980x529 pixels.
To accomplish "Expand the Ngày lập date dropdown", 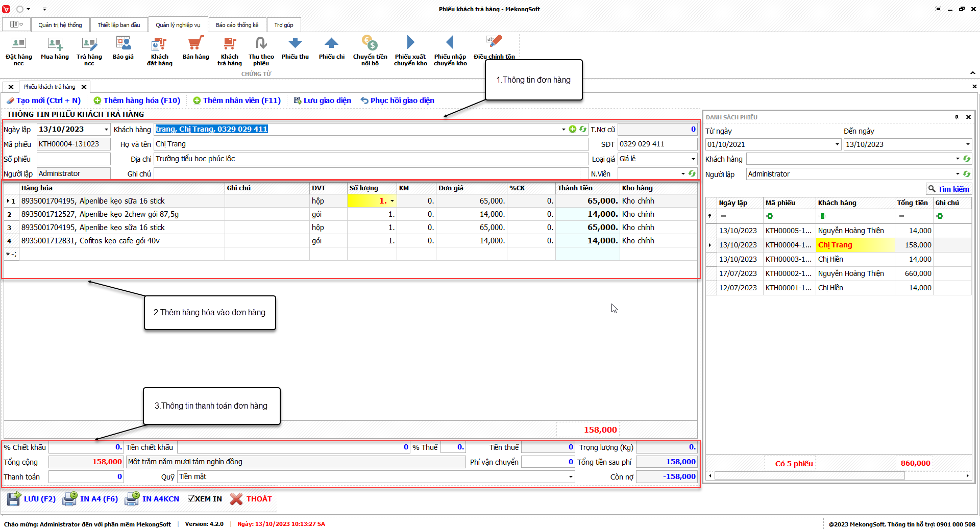I will (x=106, y=130).
